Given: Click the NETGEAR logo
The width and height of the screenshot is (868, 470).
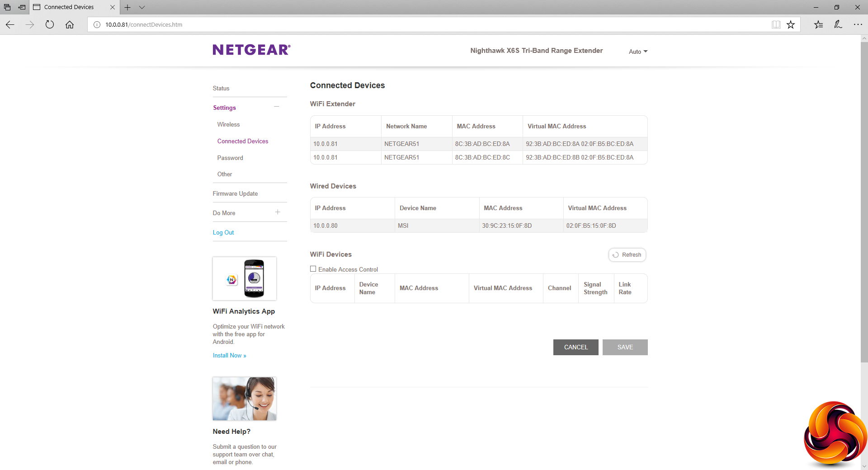Looking at the screenshot, I should [252, 50].
